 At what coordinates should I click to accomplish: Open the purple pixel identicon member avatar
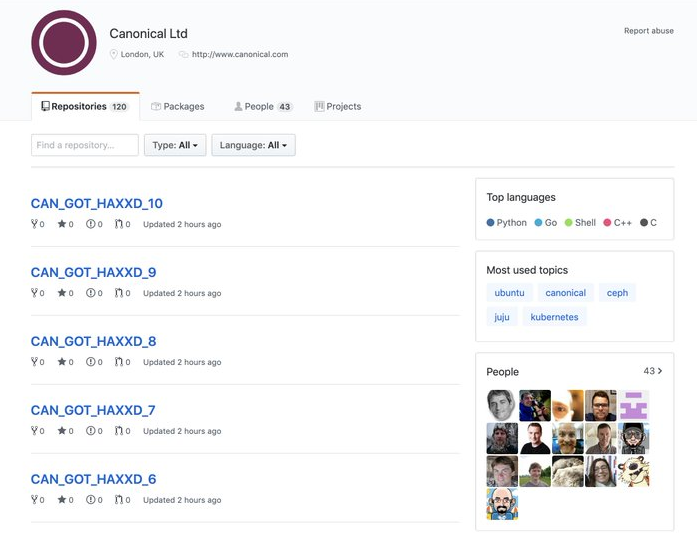pos(633,405)
